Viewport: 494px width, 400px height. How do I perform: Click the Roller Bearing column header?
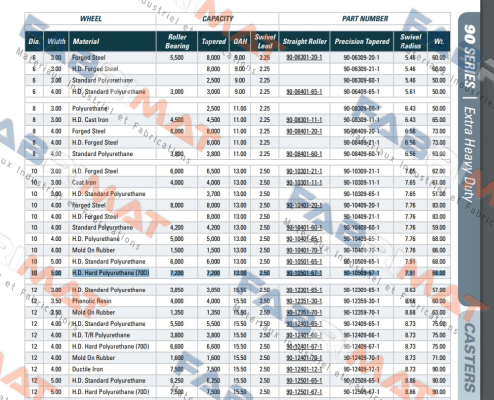(177, 41)
